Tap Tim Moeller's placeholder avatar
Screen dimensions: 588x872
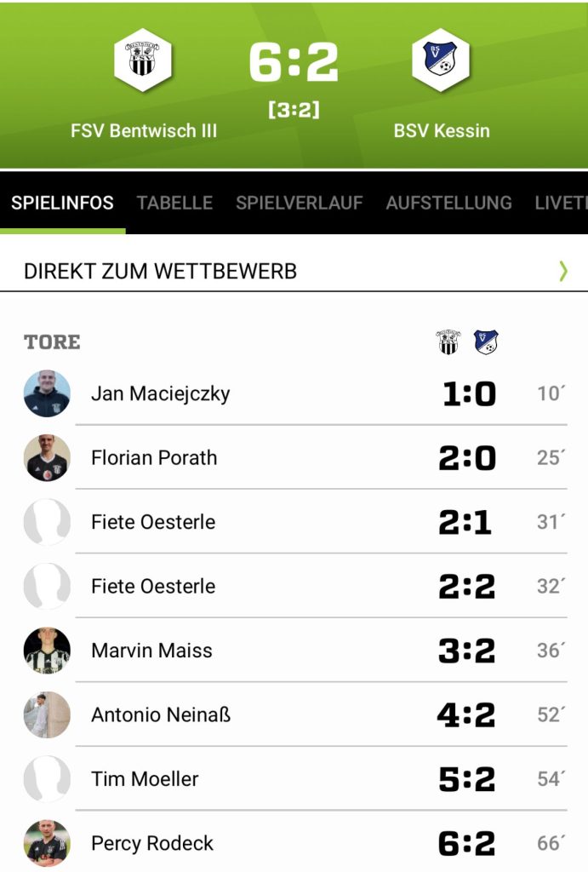click(x=47, y=779)
